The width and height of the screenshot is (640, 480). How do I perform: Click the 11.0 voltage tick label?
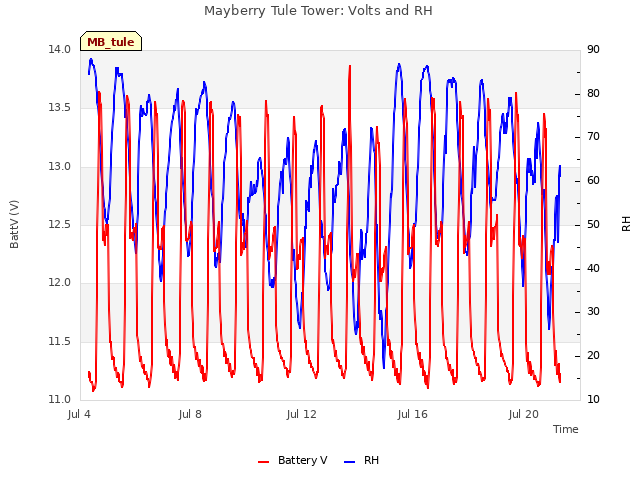(x=60, y=399)
